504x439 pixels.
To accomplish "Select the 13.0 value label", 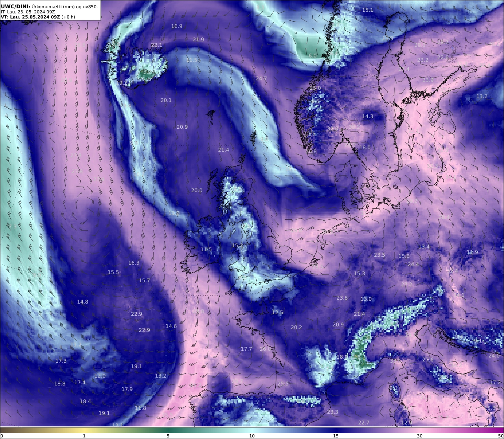I will click(366, 299).
